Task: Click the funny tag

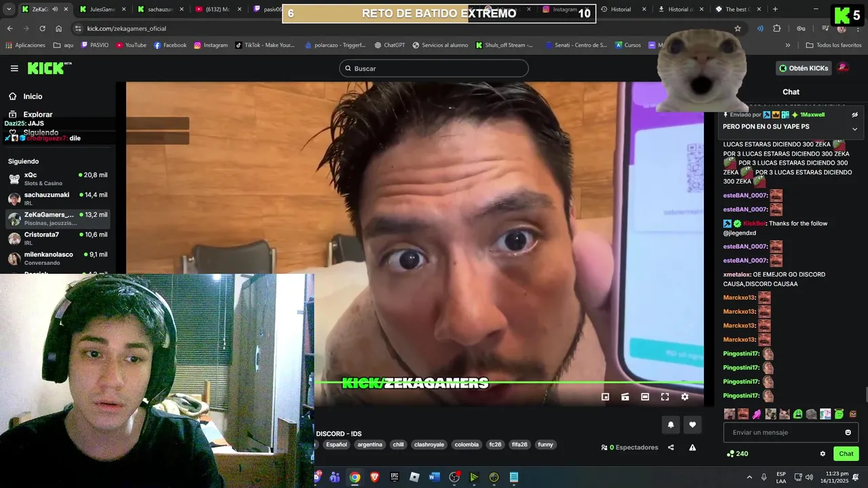Action: 545,445
